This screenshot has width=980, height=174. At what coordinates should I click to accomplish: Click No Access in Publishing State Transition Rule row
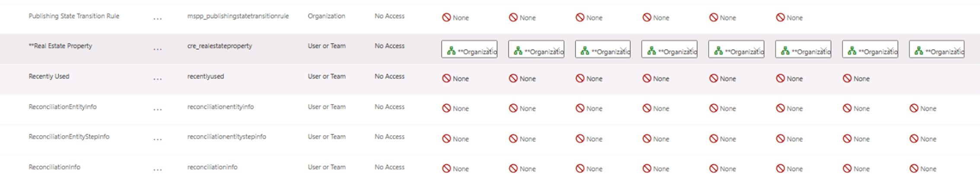[x=390, y=16]
